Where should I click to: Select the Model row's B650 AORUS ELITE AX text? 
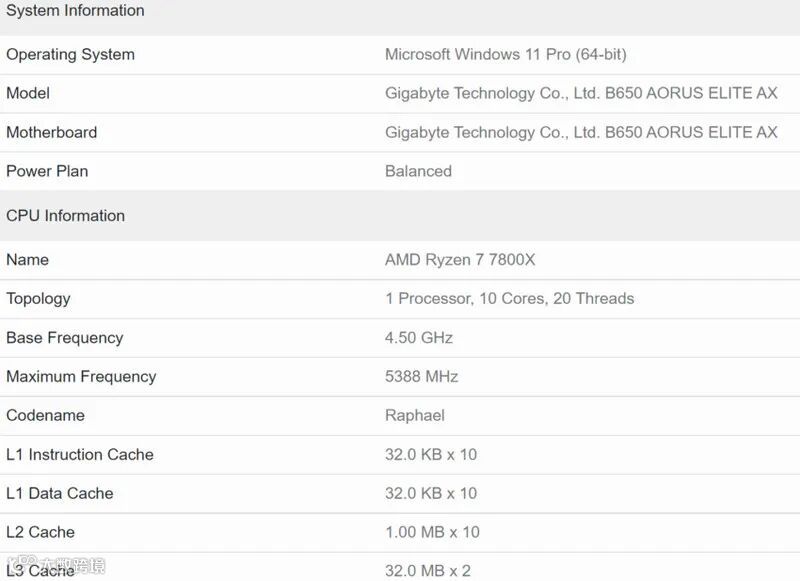point(691,93)
